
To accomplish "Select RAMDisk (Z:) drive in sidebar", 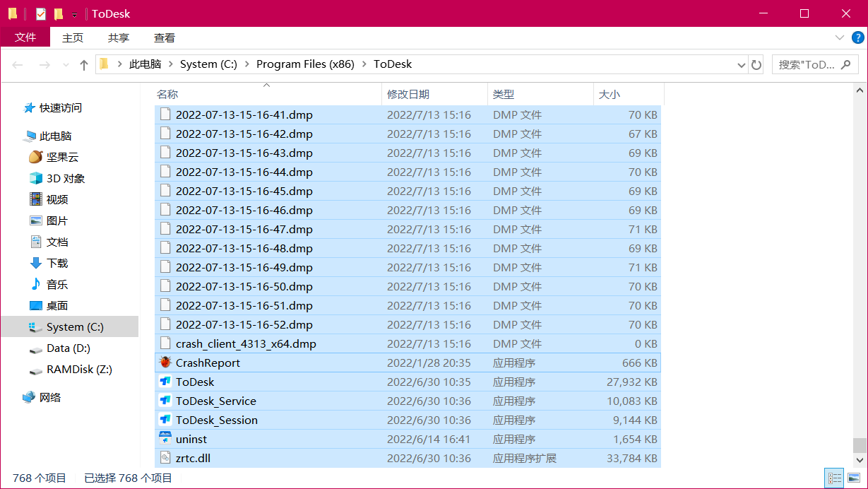I will (x=70, y=369).
